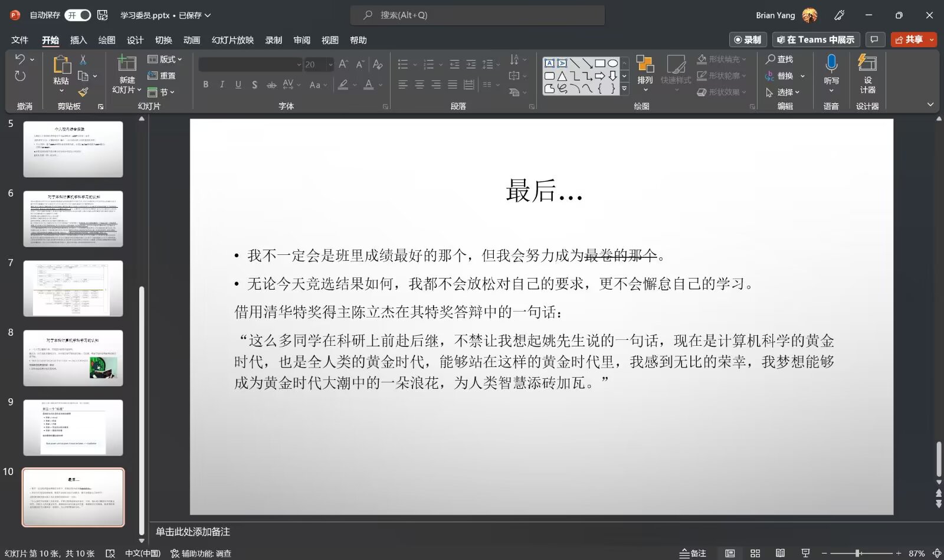Expand the shapes gallery more arrow
The width and height of the screenshot is (944, 560).
coord(624,89)
